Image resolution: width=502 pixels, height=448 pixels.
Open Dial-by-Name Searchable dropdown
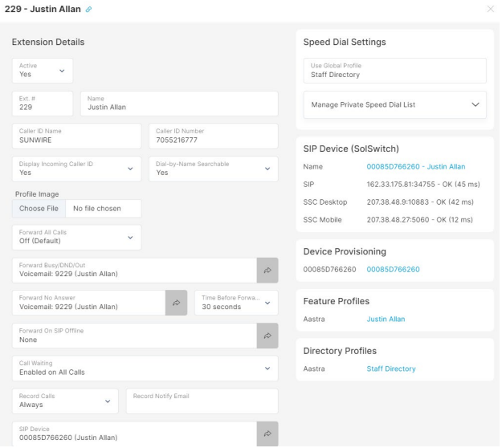point(214,169)
